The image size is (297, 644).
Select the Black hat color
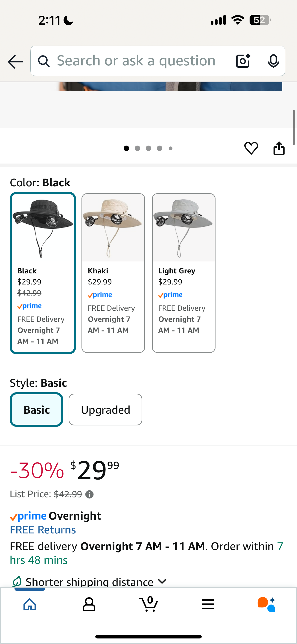[43, 273]
